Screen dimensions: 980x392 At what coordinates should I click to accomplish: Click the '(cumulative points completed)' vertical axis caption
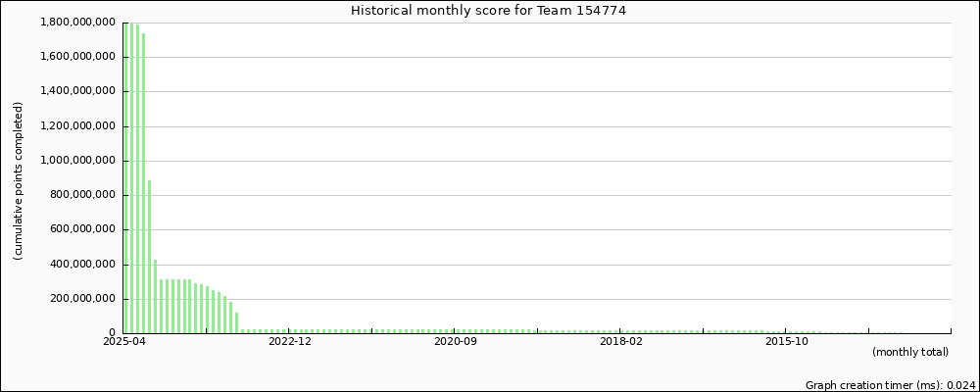[x=18, y=181]
